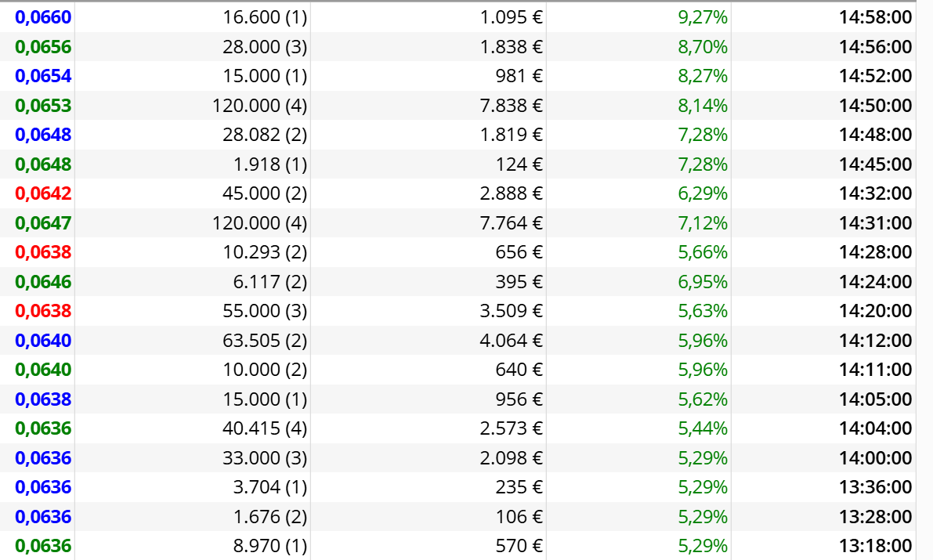
Task: Select the 2.098 € turnover
Action: point(511,458)
